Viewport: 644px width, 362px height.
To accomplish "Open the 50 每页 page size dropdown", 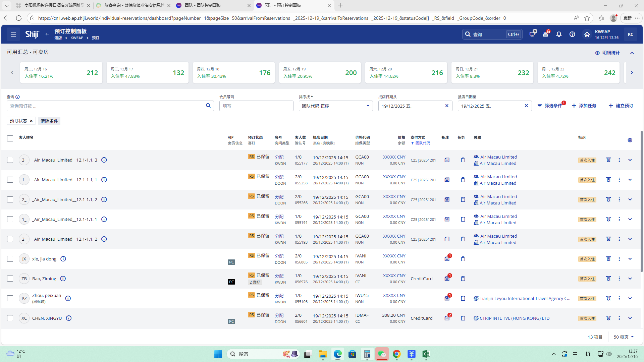I will (624, 337).
